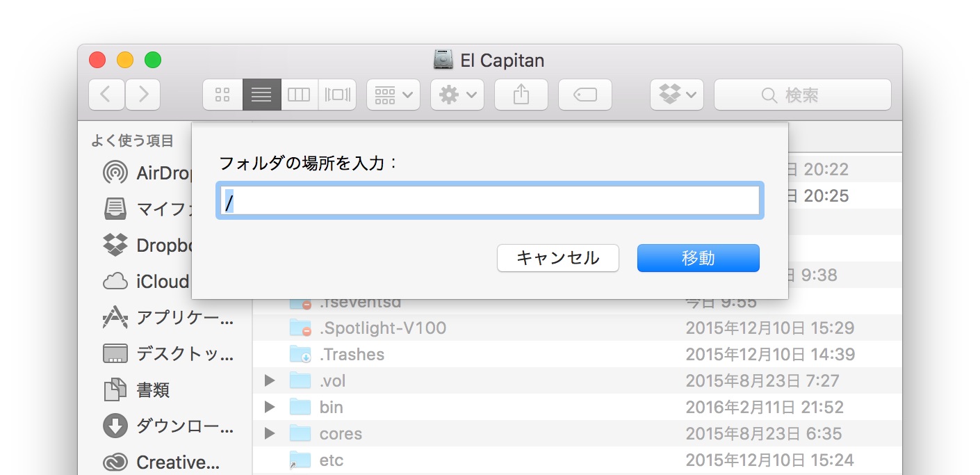Image resolution: width=980 pixels, height=475 pixels.
Task: Open 書類 in the sidebar
Action: [136, 390]
